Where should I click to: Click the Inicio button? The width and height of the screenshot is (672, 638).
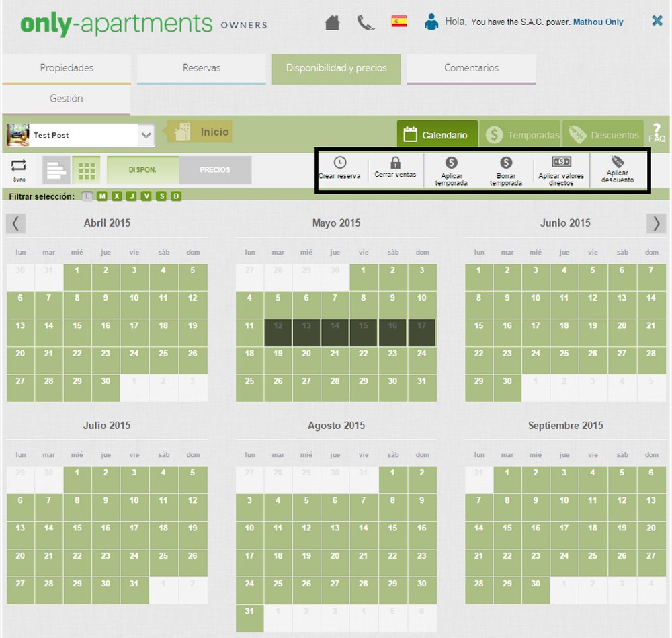200,132
